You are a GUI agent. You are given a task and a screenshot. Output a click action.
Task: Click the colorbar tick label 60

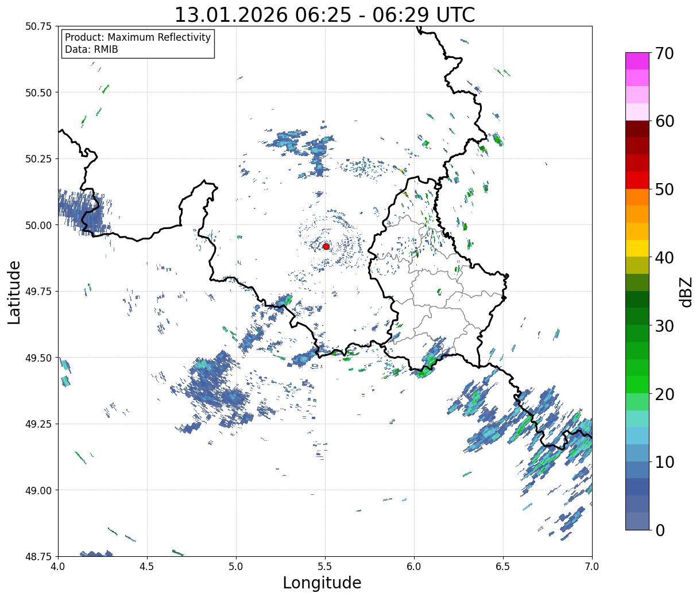pos(664,121)
